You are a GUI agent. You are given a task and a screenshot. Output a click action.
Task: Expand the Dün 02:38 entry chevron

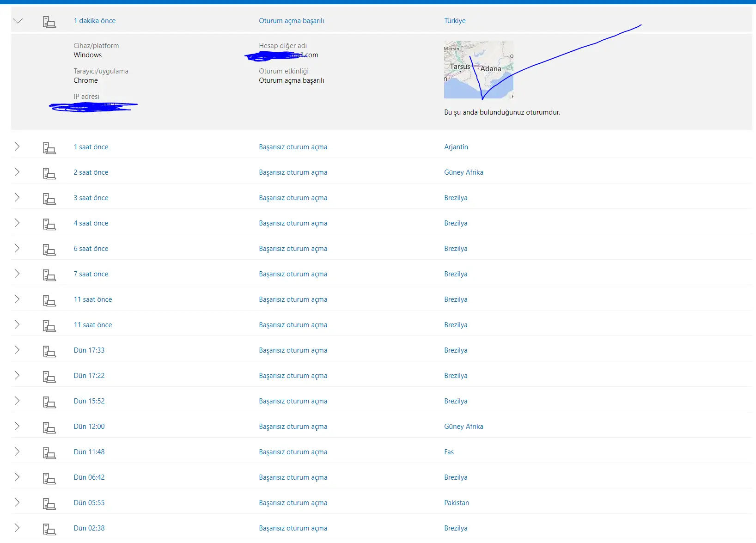(x=17, y=528)
